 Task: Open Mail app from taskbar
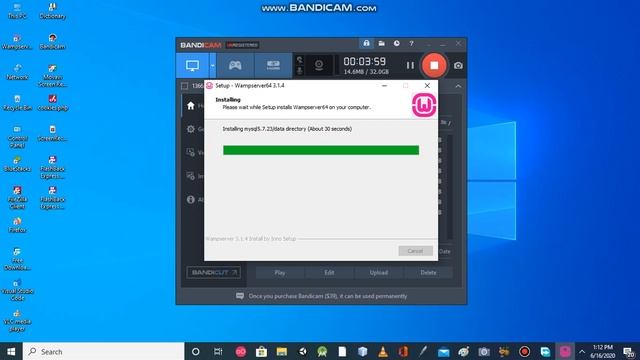[x=444, y=351]
